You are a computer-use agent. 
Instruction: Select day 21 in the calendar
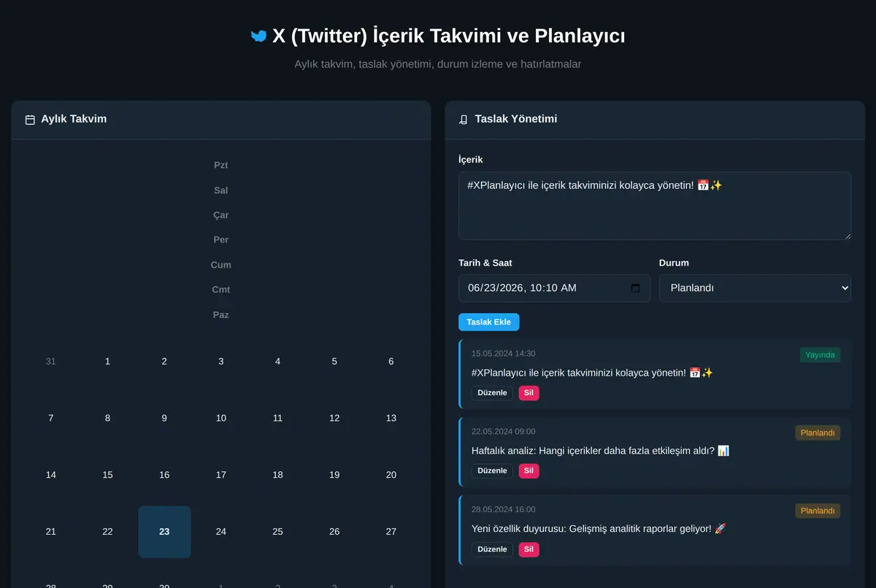click(x=50, y=532)
